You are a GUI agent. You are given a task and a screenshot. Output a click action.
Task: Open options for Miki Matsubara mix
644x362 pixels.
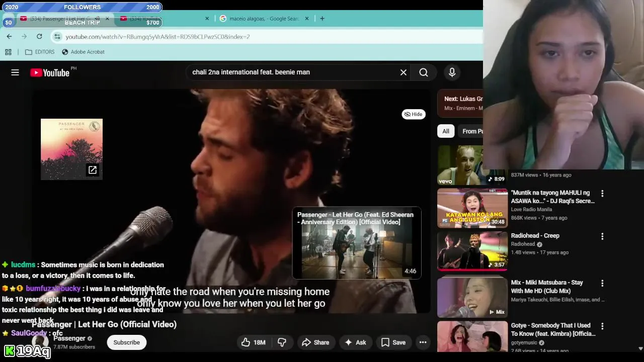click(602, 283)
